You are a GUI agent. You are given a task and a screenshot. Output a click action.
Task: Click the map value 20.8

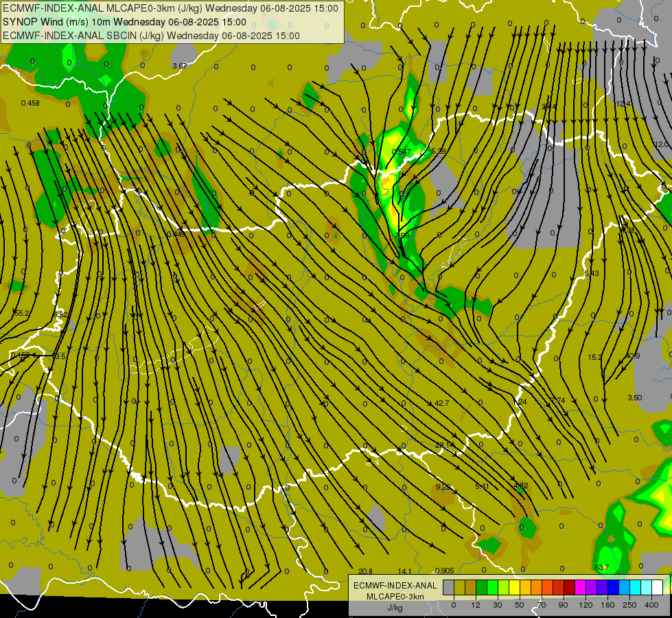[365, 571]
